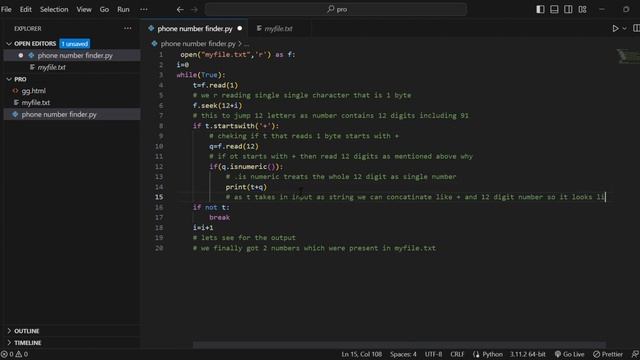The width and height of the screenshot is (640, 360).
Task: Open Run menu
Action: [x=123, y=9]
